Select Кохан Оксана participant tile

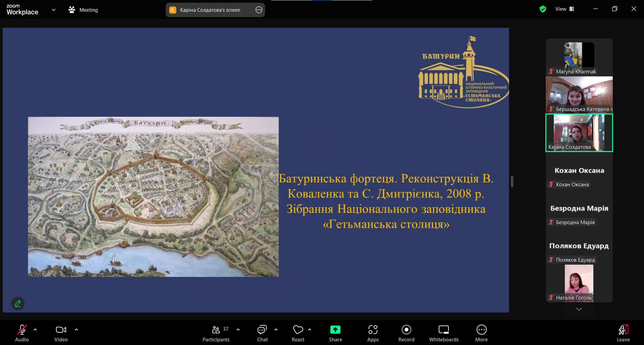(579, 170)
